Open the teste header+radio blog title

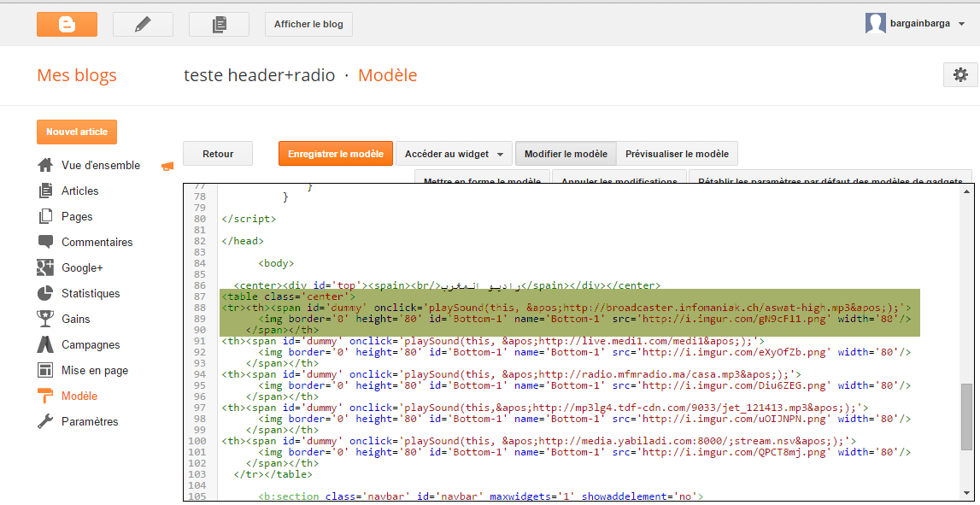(260, 76)
